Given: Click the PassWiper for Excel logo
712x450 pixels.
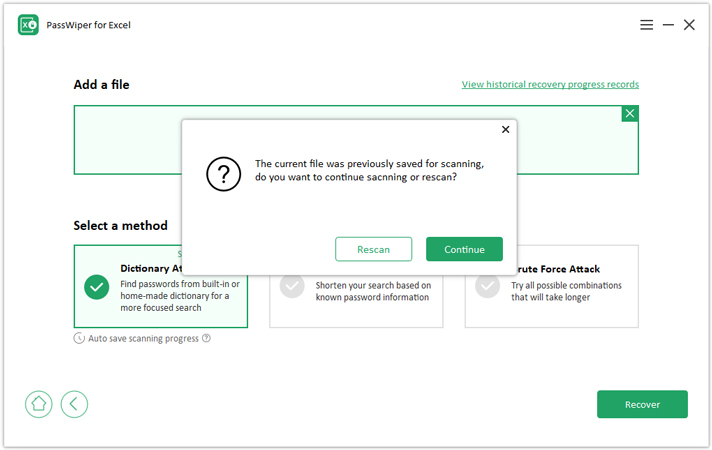Looking at the screenshot, I should tap(28, 25).
